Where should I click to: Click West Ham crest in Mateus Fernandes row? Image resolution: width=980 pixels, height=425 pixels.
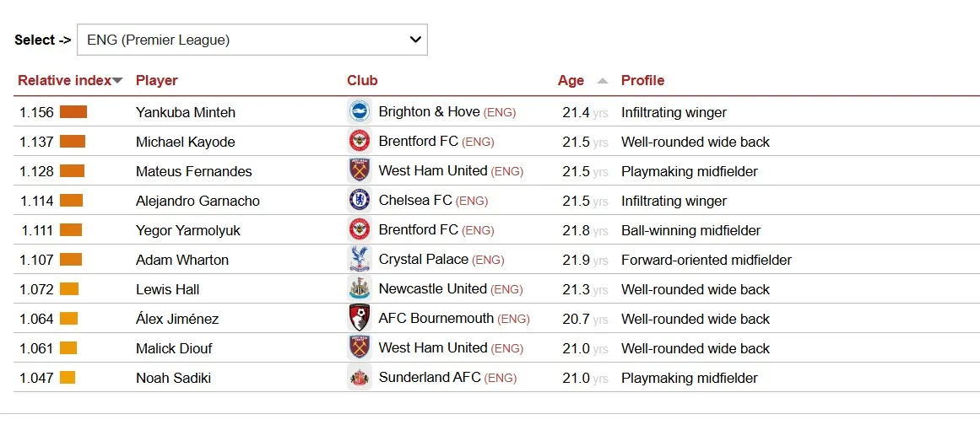click(x=360, y=171)
